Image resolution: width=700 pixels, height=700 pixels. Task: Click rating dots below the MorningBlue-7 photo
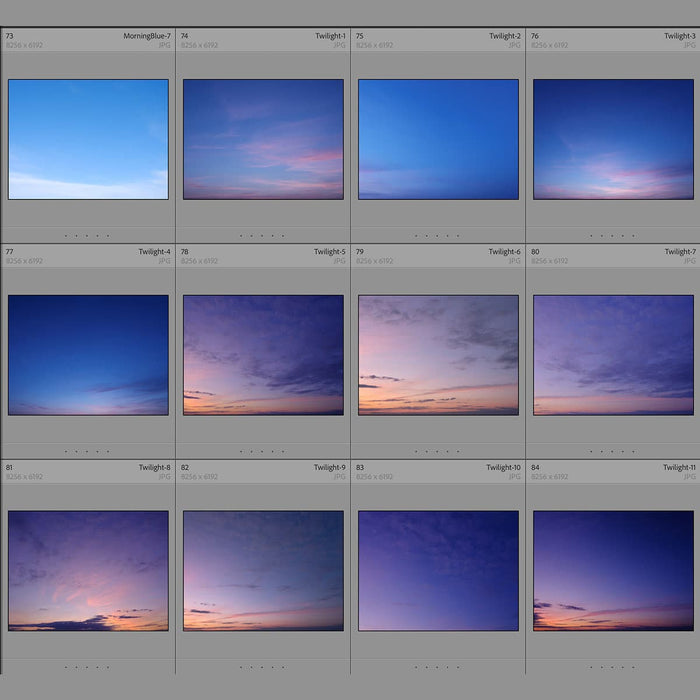tap(87, 236)
